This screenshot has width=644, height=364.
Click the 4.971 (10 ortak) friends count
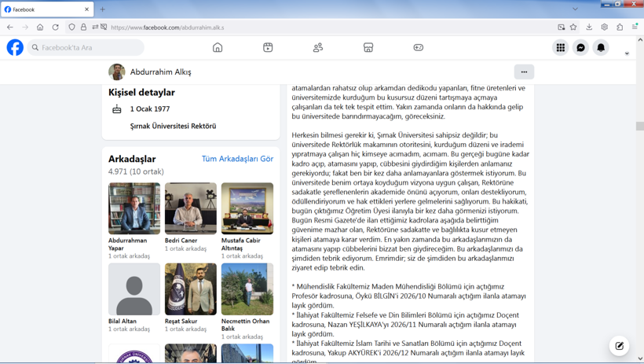pyautogui.click(x=136, y=171)
